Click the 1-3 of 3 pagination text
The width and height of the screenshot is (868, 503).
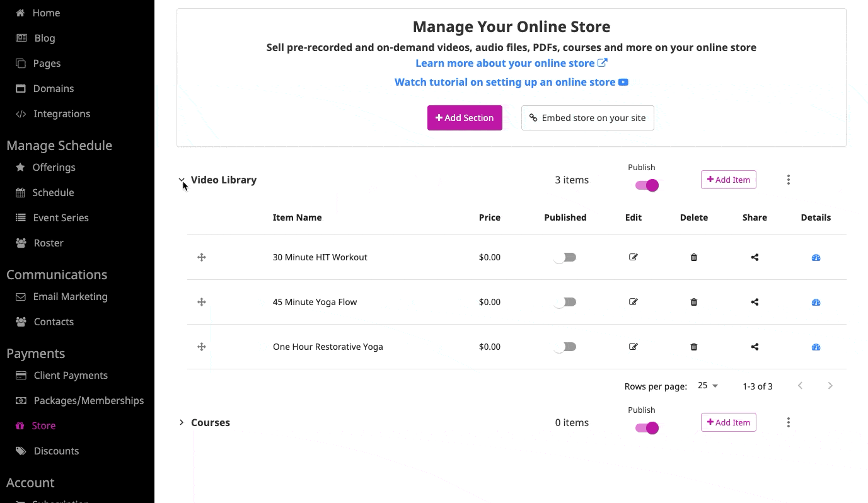[758, 386]
